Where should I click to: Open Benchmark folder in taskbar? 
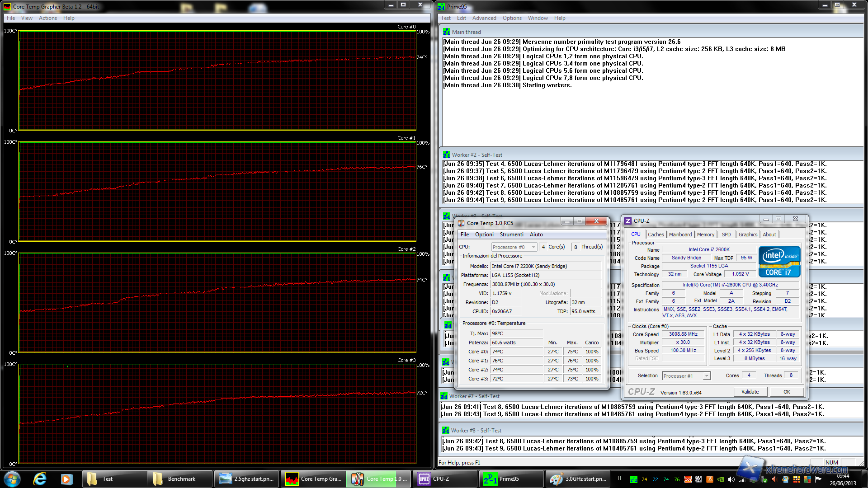click(179, 479)
